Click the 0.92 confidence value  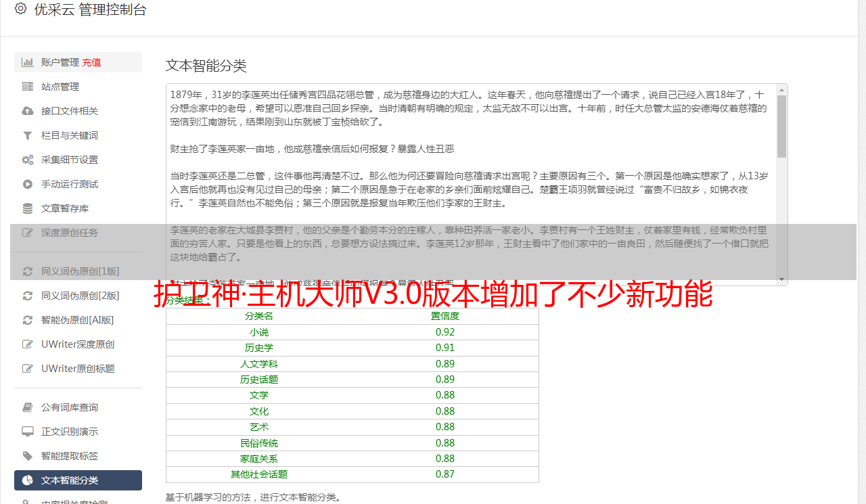click(x=445, y=332)
